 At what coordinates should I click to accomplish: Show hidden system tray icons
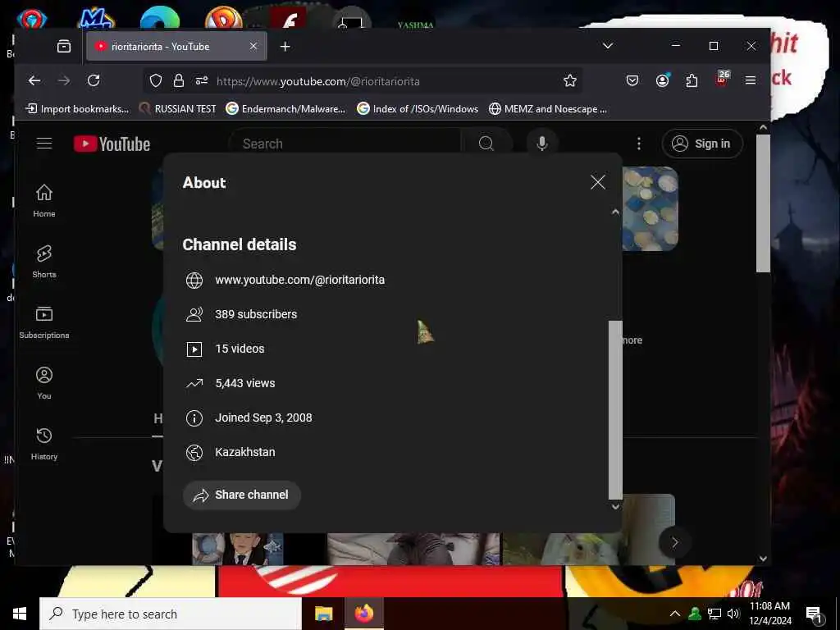pos(675,614)
